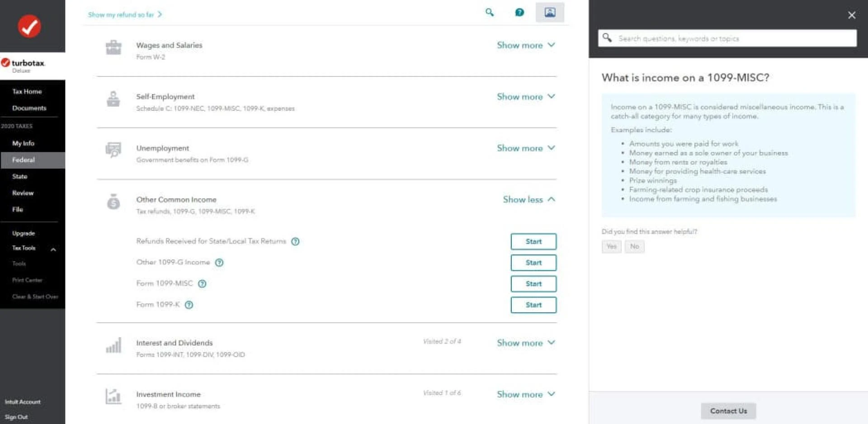Select No for answer helpful
Image resolution: width=868 pixels, height=424 pixels.
[634, 246]
